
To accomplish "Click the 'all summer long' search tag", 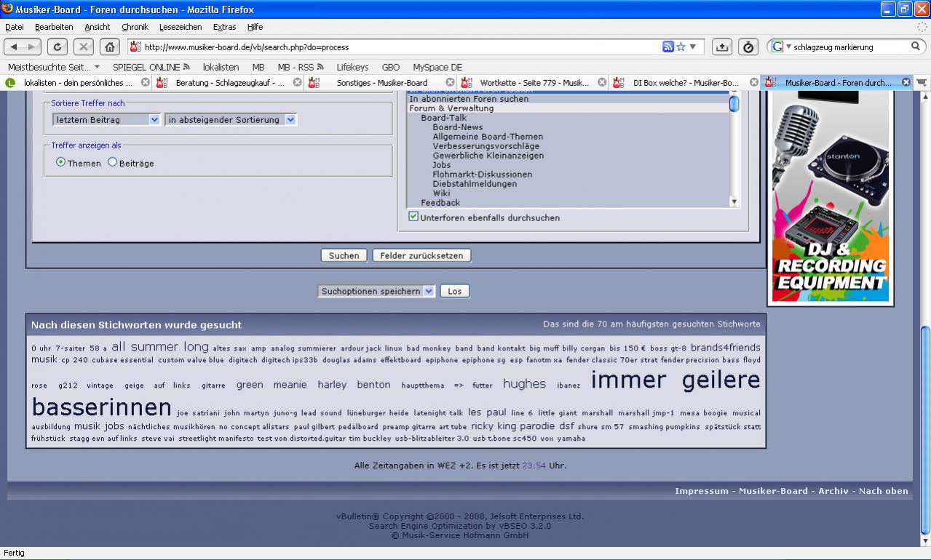I will click(x=160, y=347).
